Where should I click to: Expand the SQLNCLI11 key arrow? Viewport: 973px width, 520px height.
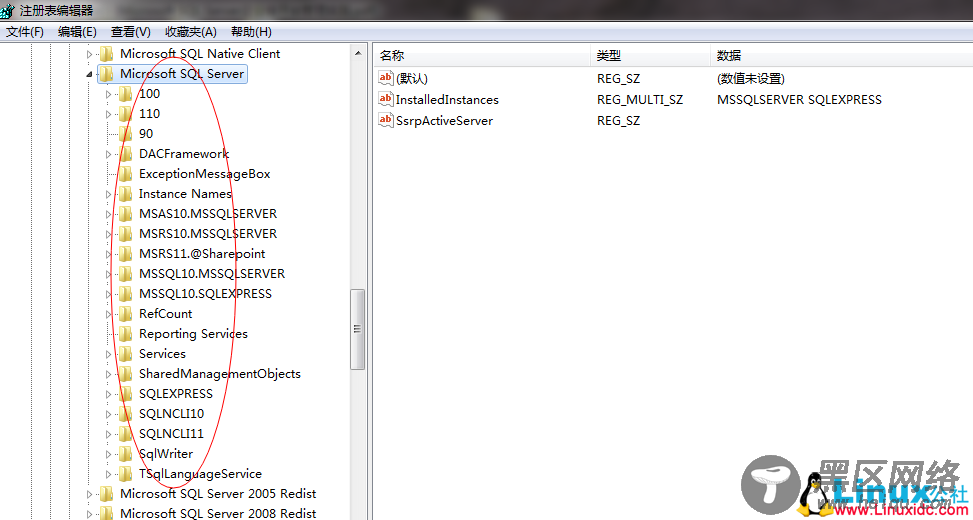pos(109,434)
